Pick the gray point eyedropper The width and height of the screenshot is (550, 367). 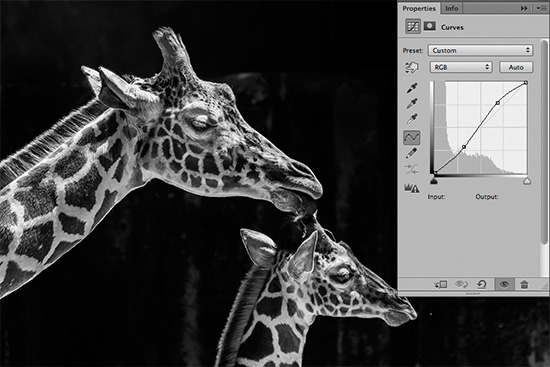click(412, 104)
